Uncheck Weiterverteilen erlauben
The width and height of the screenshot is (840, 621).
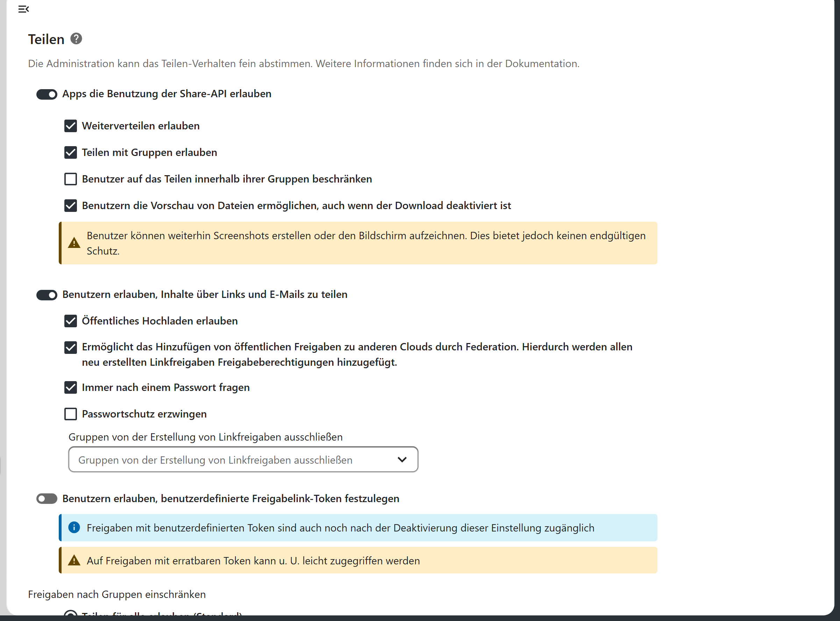point(71,126)
